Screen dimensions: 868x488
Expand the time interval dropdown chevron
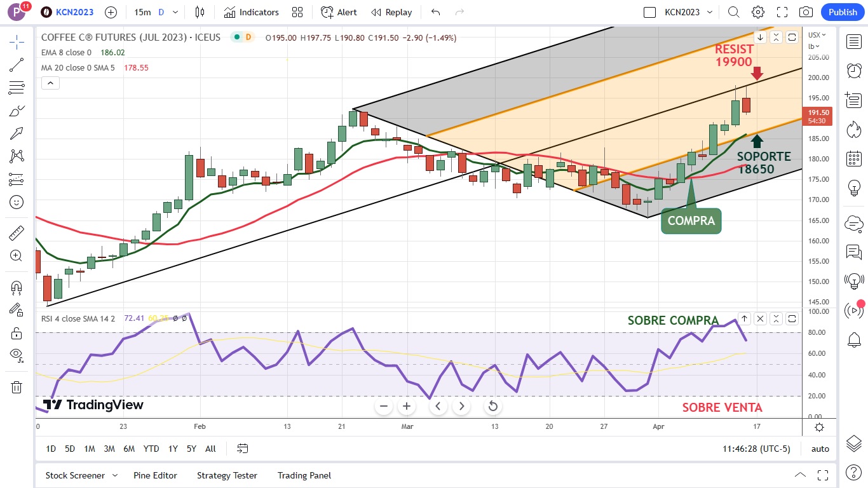175,12
